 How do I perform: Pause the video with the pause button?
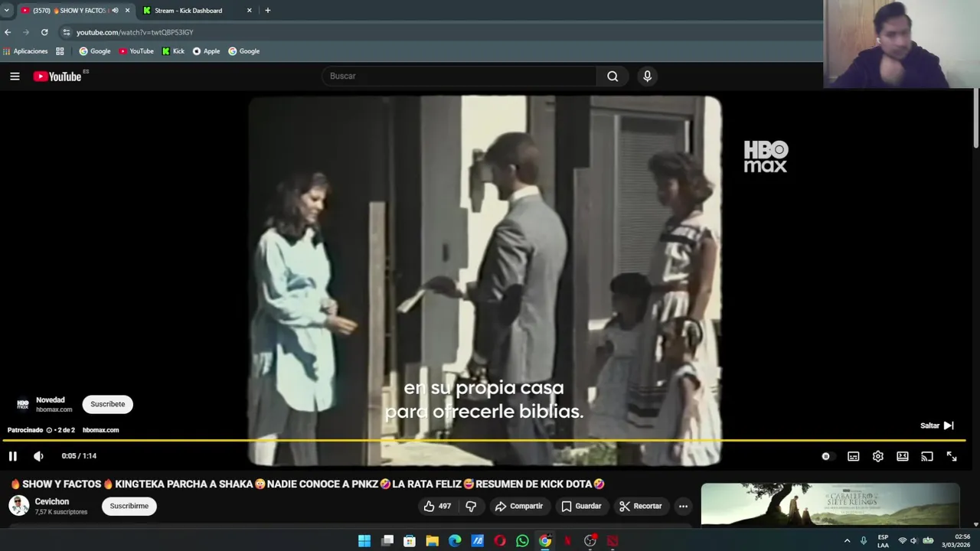coord(13,456)
